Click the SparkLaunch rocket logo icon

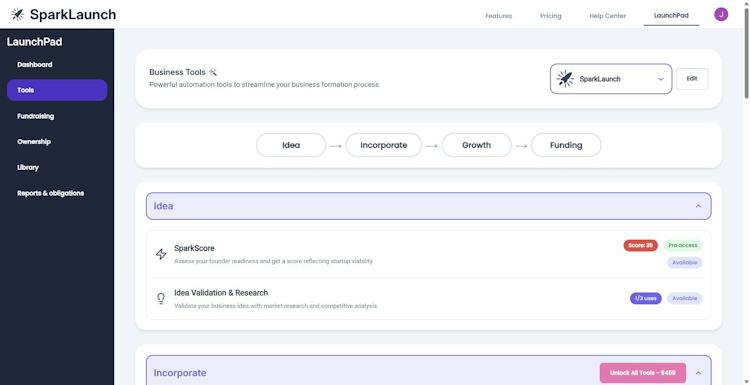[x=17, y=14]
